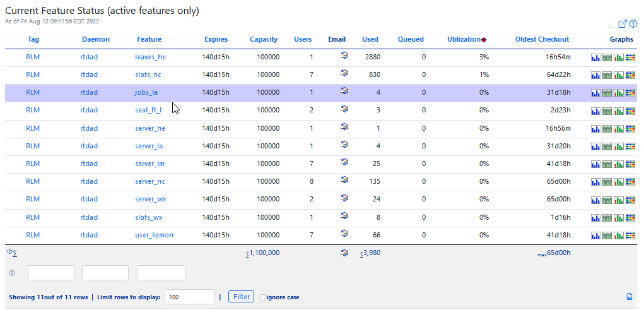Sort by Utilization column with red arrow
The width and height of the screenshot is (644, 310).
[467, 40]
